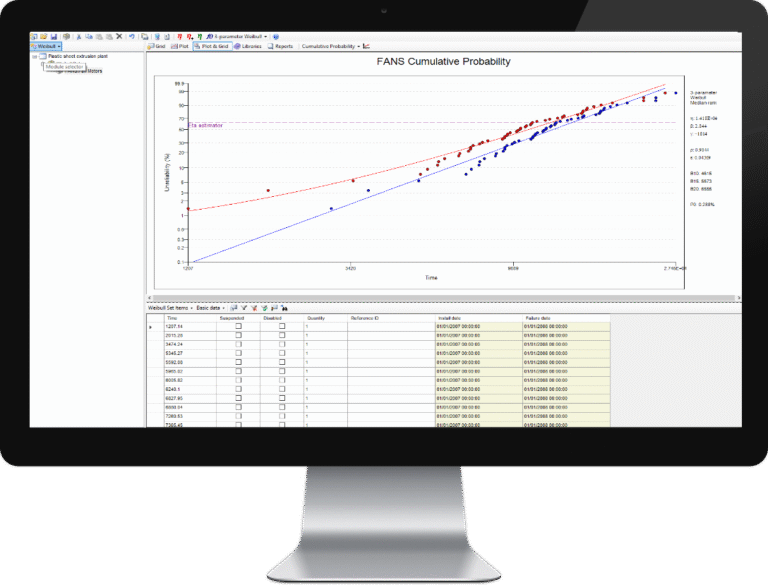Open the Libraries button

pyautogui.click(x=249, y=46)
